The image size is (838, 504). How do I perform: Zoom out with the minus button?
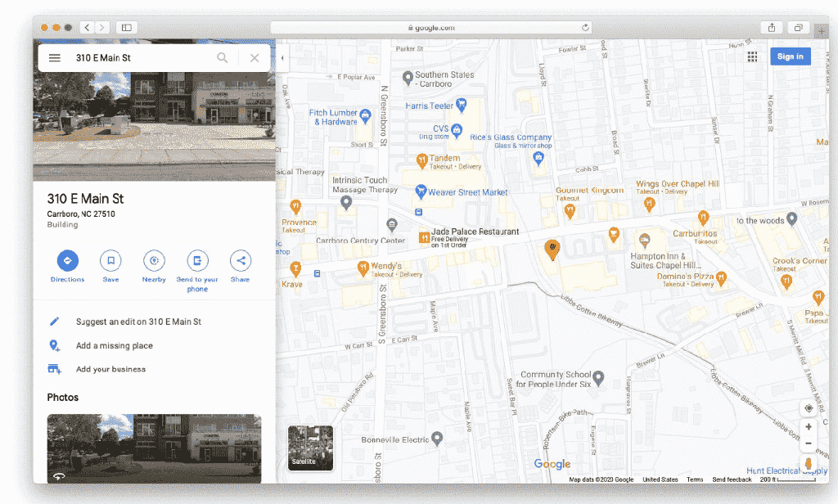coord(809,443)
